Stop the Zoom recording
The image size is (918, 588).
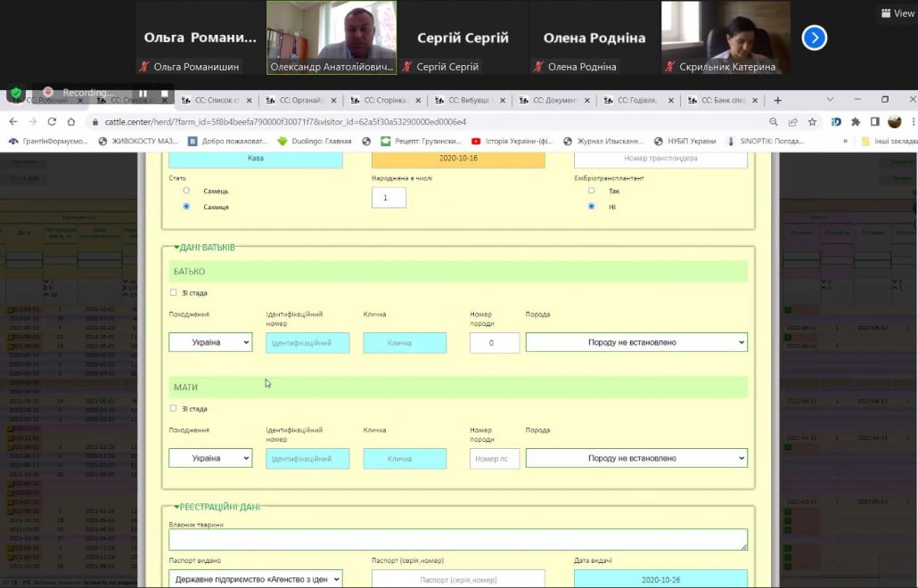pyautogui.click(x=164, y=93)
